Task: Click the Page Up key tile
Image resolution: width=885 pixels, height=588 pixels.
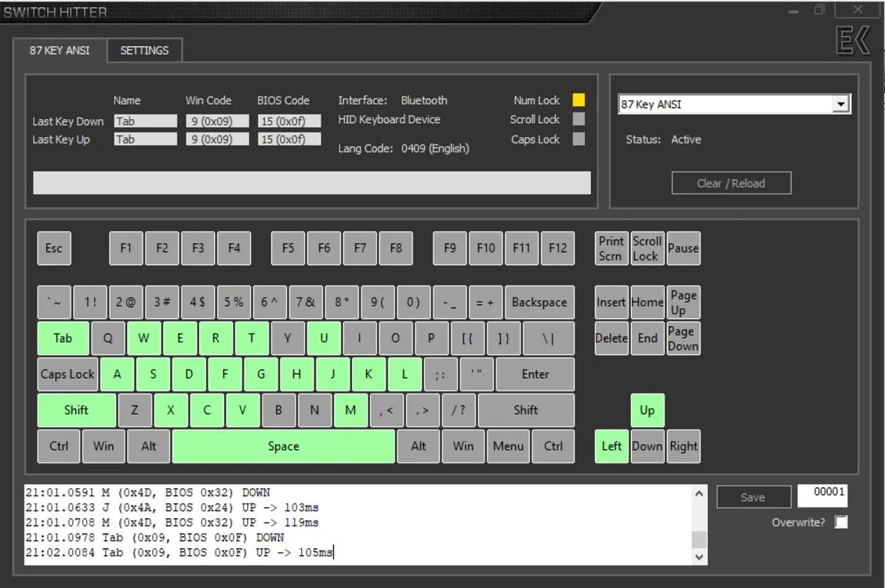Action: coord(683,303)
